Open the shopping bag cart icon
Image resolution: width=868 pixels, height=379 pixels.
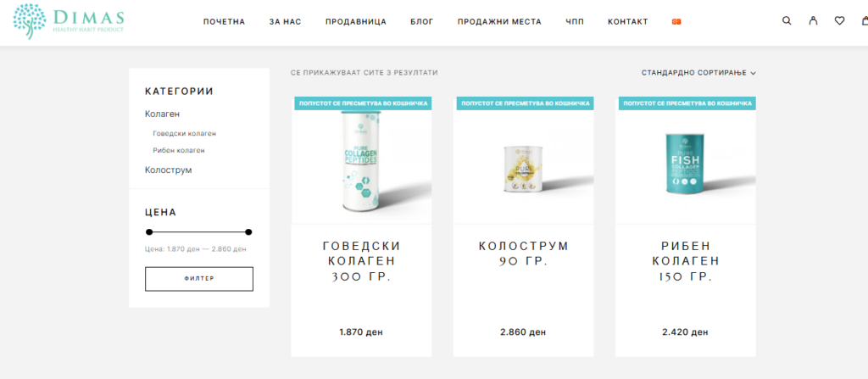(865, 21)
